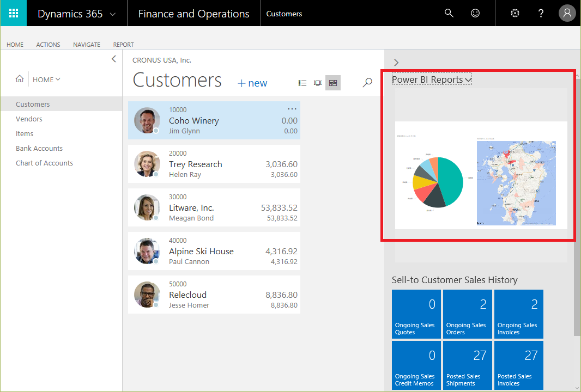Click the Sell-to Customer Sales History heading

click(455, 280)
